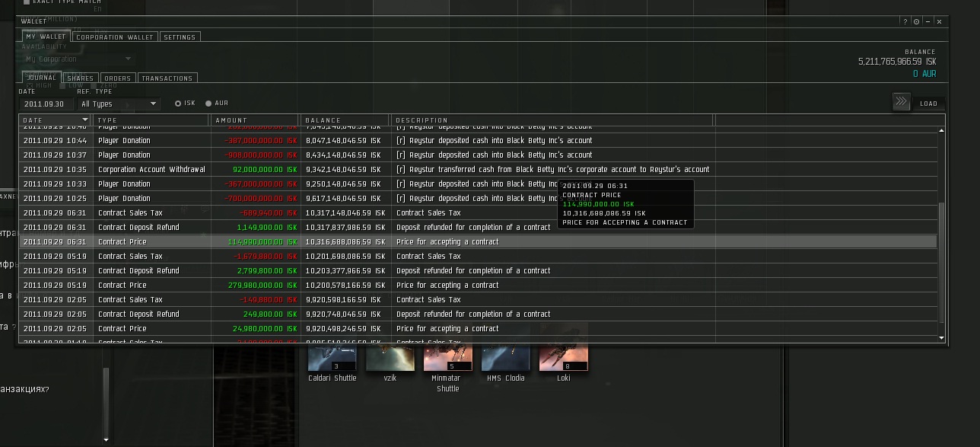The width and height of the screenshot is (980, 447).
Task: Select the Corporation Account Withdrawal row
Action: coord(478,169)
